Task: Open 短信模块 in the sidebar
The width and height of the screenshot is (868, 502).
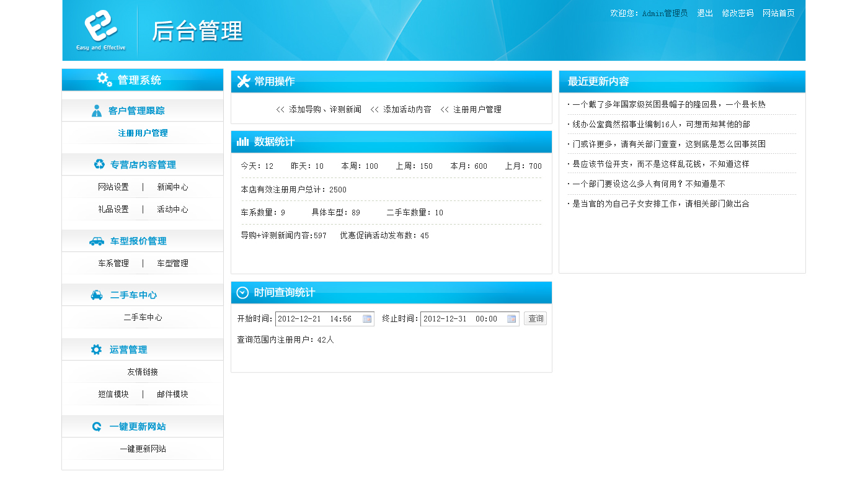Action: [x=113, y=395]
